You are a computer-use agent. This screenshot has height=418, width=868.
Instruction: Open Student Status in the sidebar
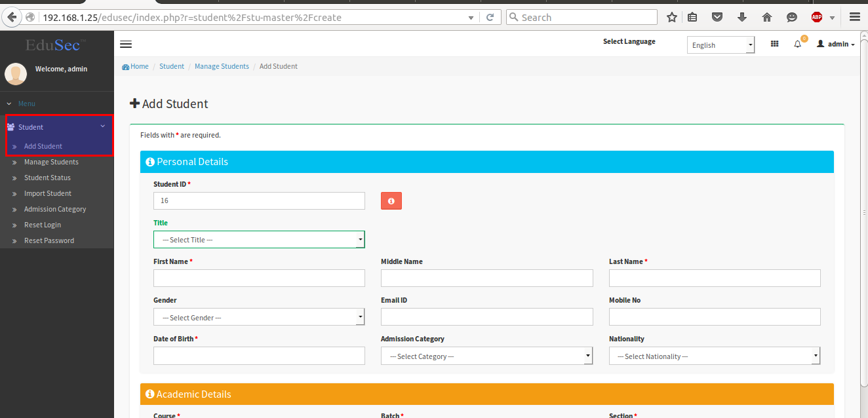47,178
